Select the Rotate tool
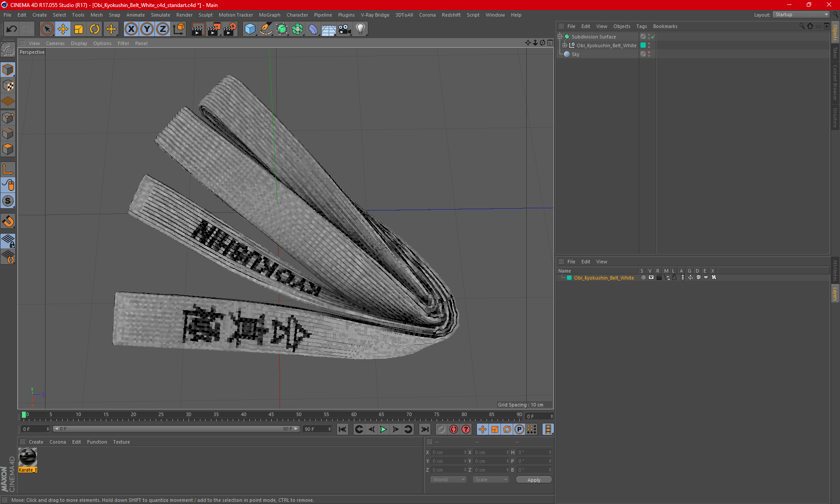The image size is (840, 504). pyautogui.click(x=94, y=29)
